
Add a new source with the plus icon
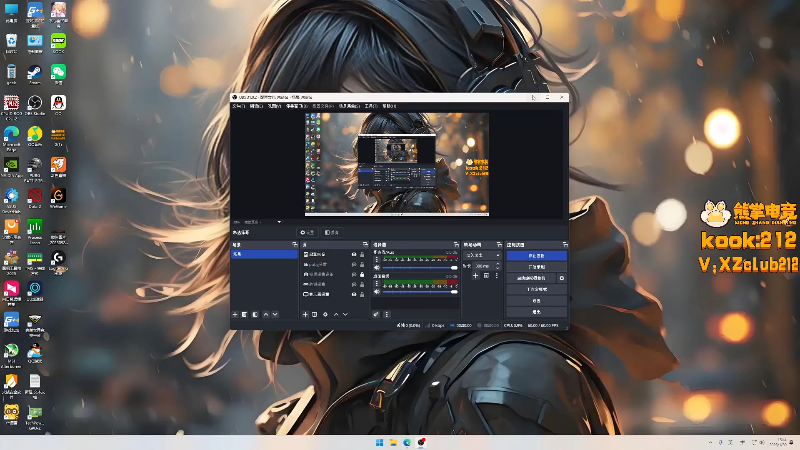point(305,314)
